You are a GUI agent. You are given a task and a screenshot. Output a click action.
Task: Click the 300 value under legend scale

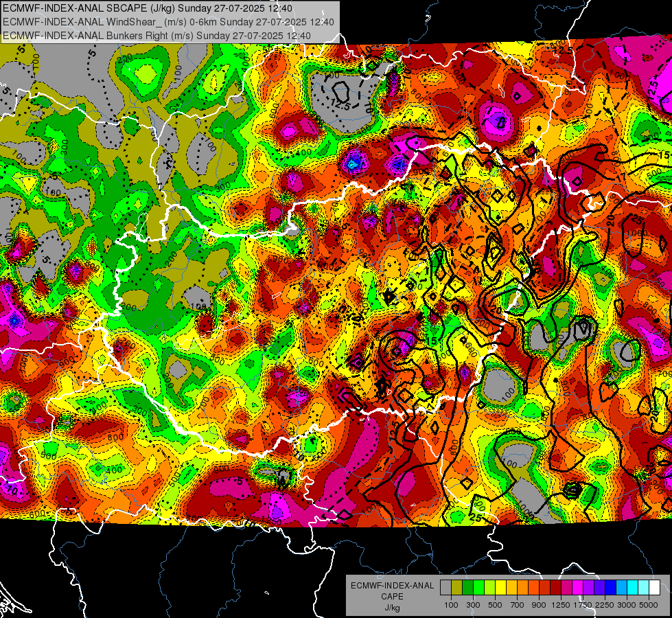click(473, 605)
